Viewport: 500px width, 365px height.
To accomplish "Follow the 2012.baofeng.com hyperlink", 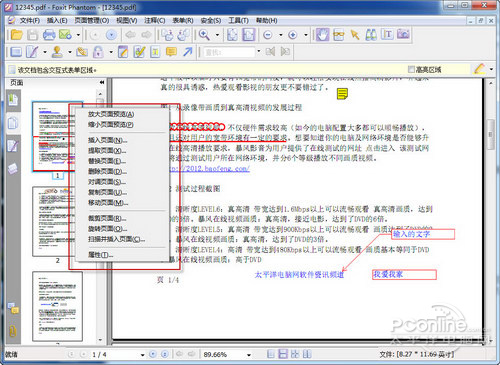I will 210,168.
